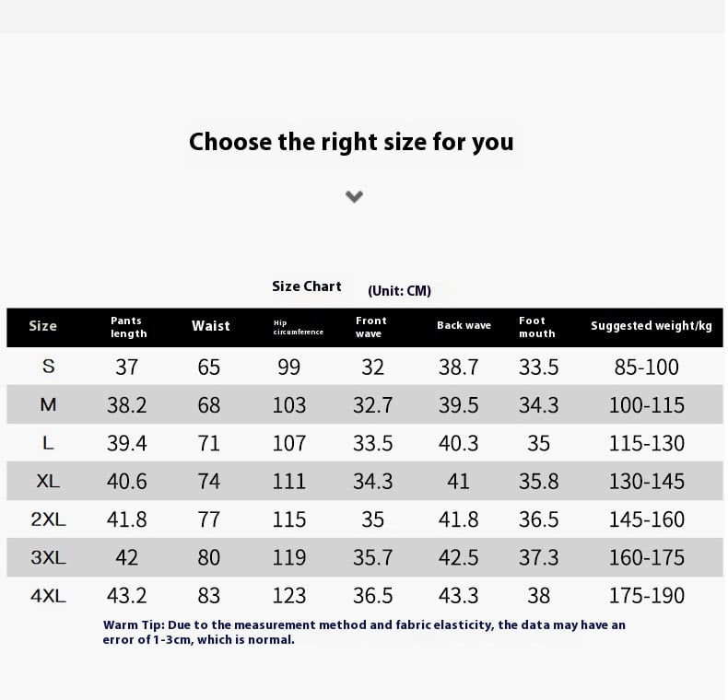728x700 pixels.
Task: Click the L hip circumference value 107
Action: 288,443
